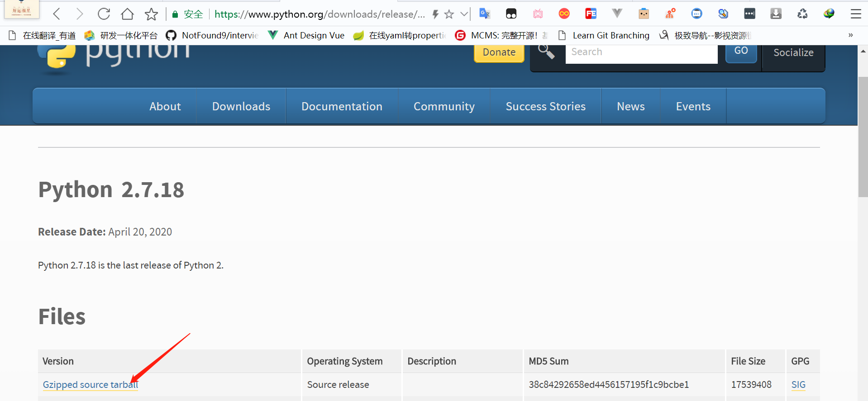
Task: Open the Learn Git Branching bookmark
Action: click(603, 35)
